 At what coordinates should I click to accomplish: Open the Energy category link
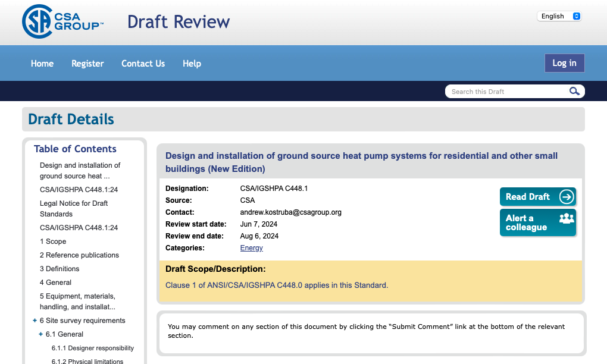251,248
